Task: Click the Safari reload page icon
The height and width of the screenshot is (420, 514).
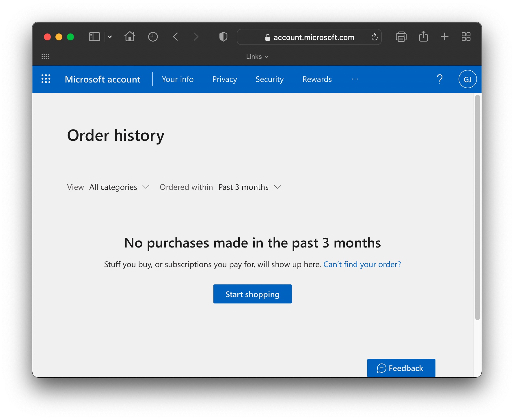Action: 375,37
